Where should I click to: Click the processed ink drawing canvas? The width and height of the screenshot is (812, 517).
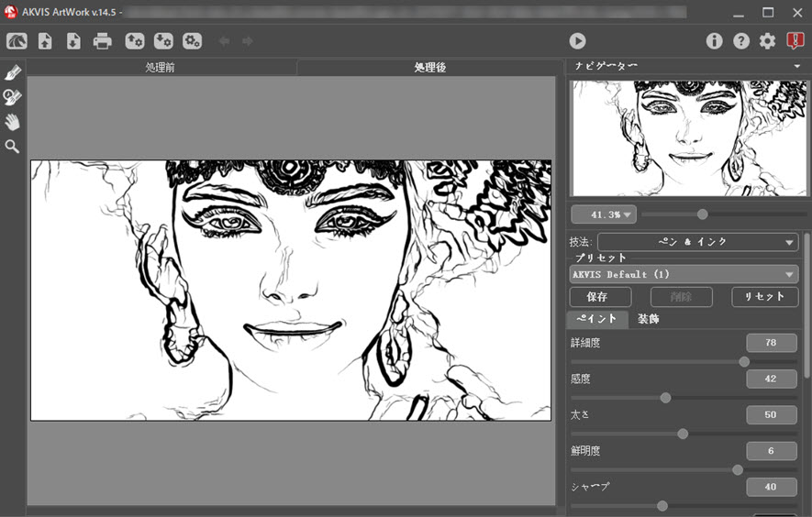pyautogui.click(x=291, y=291)
